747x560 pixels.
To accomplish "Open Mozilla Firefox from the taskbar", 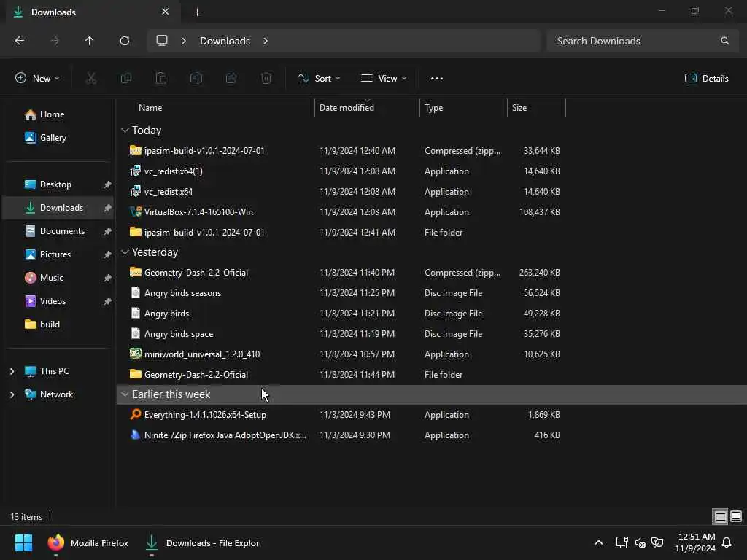I will (x=88, y=542).
